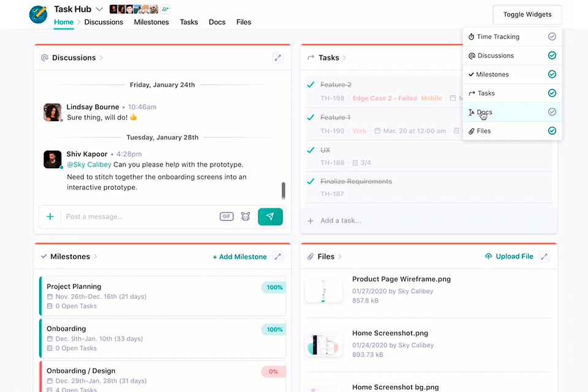Open the GIF picker in message box
This screenshot has width=588, height=392.
click(227, 216)
